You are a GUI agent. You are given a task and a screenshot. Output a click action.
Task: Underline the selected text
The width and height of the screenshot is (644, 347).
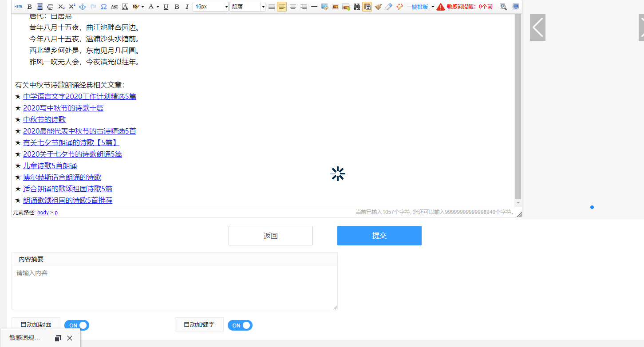166,7
